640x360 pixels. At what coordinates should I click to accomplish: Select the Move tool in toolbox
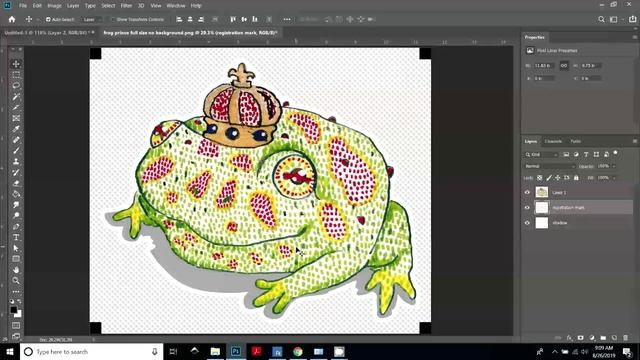[16, 64]
